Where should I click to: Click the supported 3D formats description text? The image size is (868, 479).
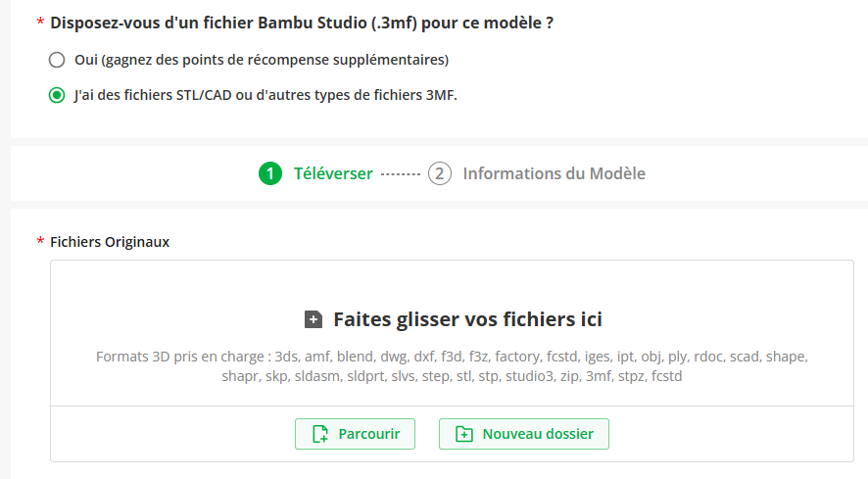coord(452,366)
